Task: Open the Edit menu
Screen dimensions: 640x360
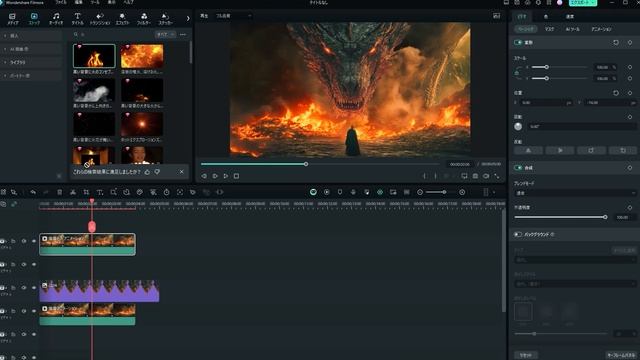Action: coord(78,2)
